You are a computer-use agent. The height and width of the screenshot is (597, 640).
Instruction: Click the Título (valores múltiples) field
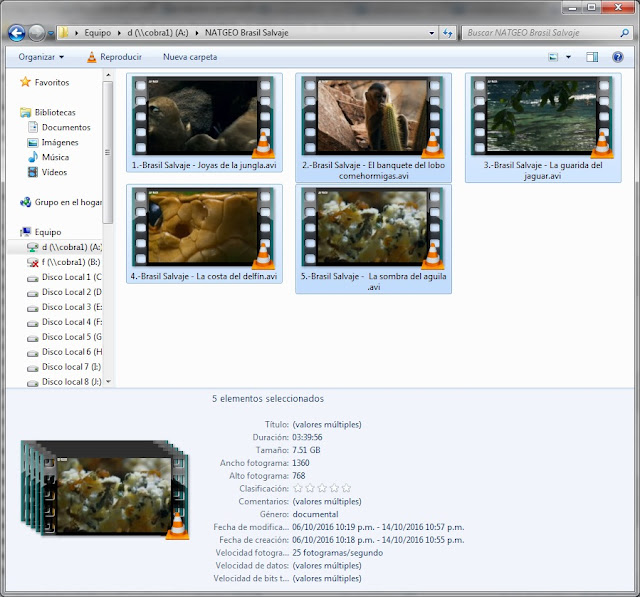pos(327,424)
